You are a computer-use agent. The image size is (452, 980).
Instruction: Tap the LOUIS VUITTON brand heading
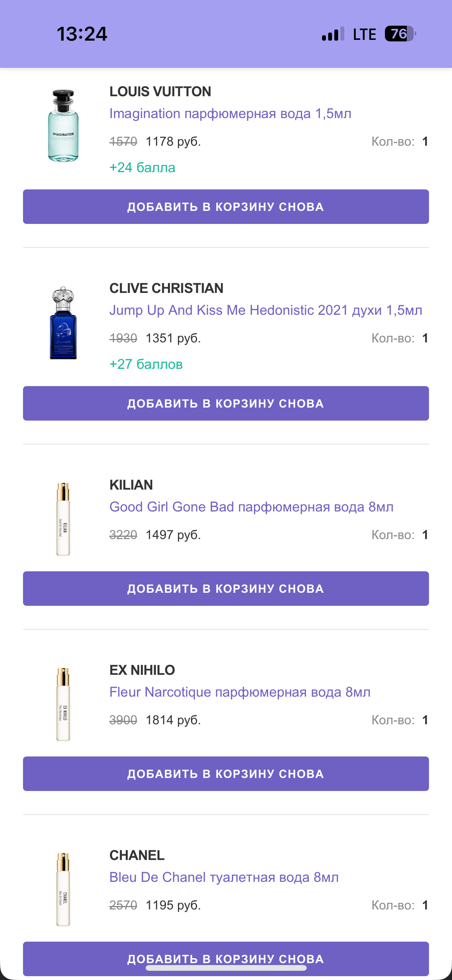pyautogui.click(x=160, y=92)
